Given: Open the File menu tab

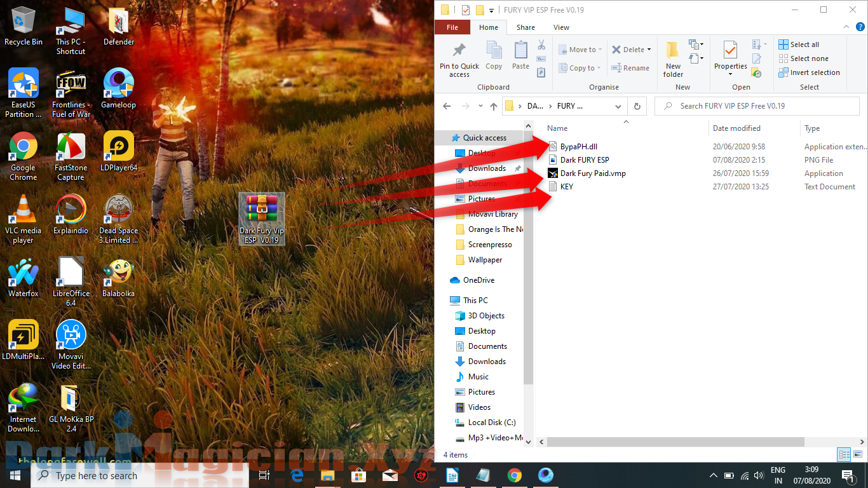Looking at the screenshot, I should tap(452, 27).
